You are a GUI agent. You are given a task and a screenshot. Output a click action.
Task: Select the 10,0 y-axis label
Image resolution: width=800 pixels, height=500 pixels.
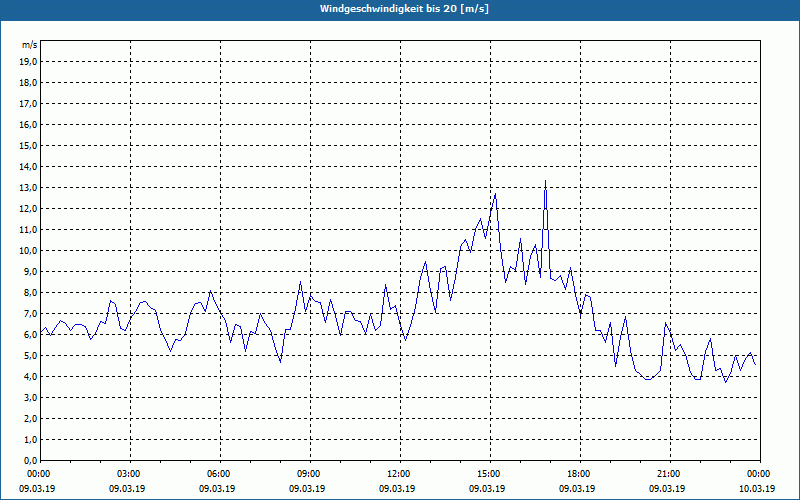pyautogui.click(x=28, y=251)
